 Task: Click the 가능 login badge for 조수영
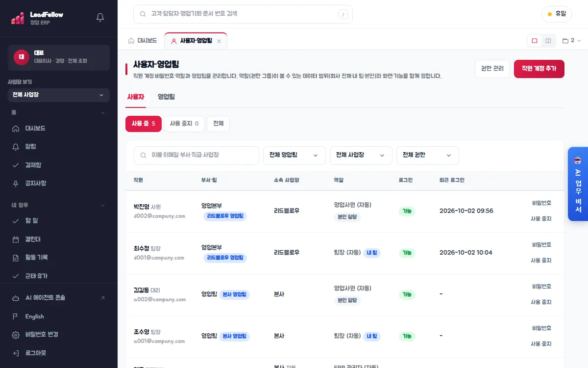tap(407, 337)
